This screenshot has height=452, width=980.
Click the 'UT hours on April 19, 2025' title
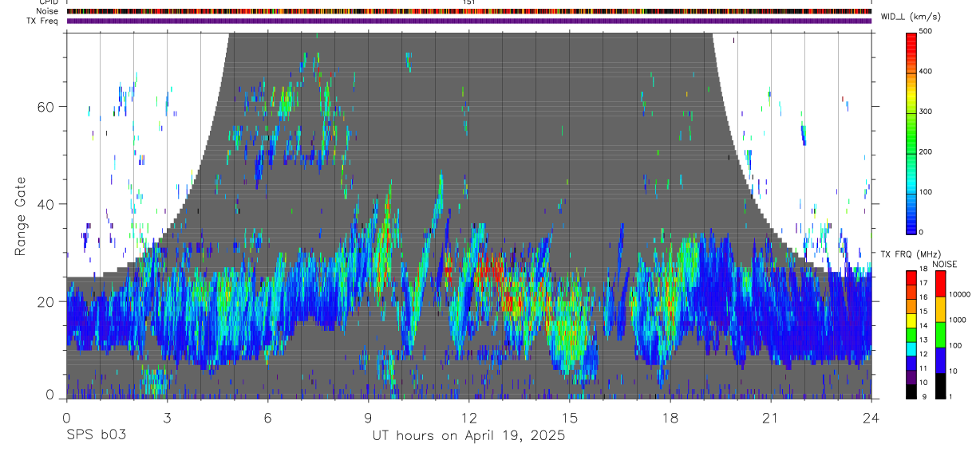468,436
